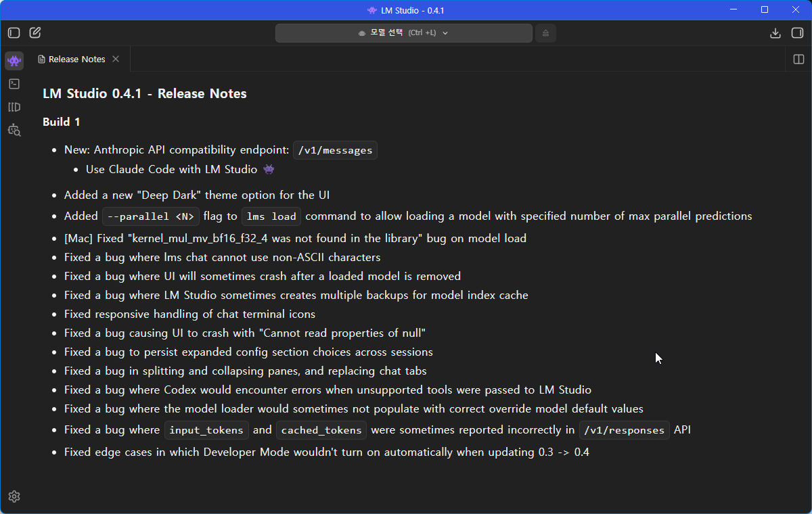Click the non-ASCII characters fix line
Viewport: 812px width, 514px height.
(223, 257)
